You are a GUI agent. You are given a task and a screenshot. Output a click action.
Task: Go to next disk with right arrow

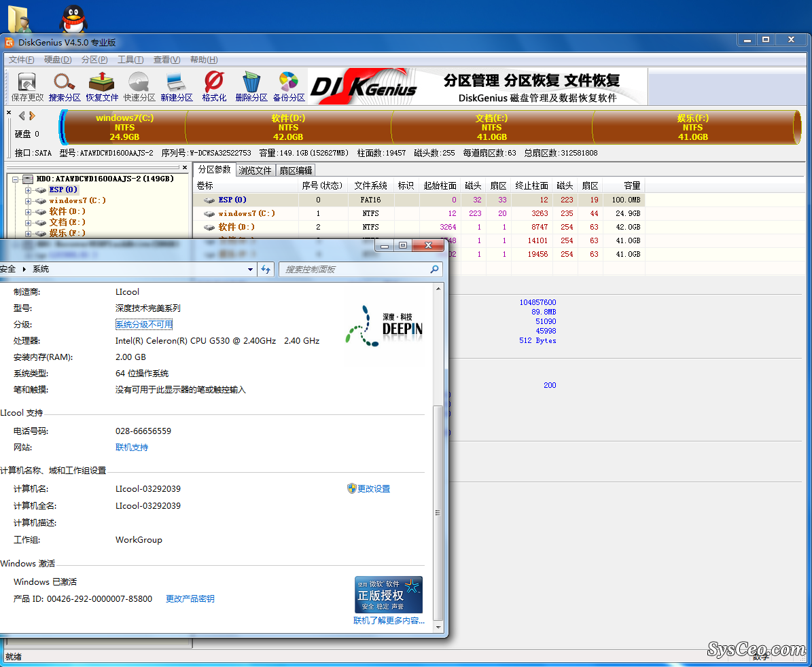pos(32,116)
